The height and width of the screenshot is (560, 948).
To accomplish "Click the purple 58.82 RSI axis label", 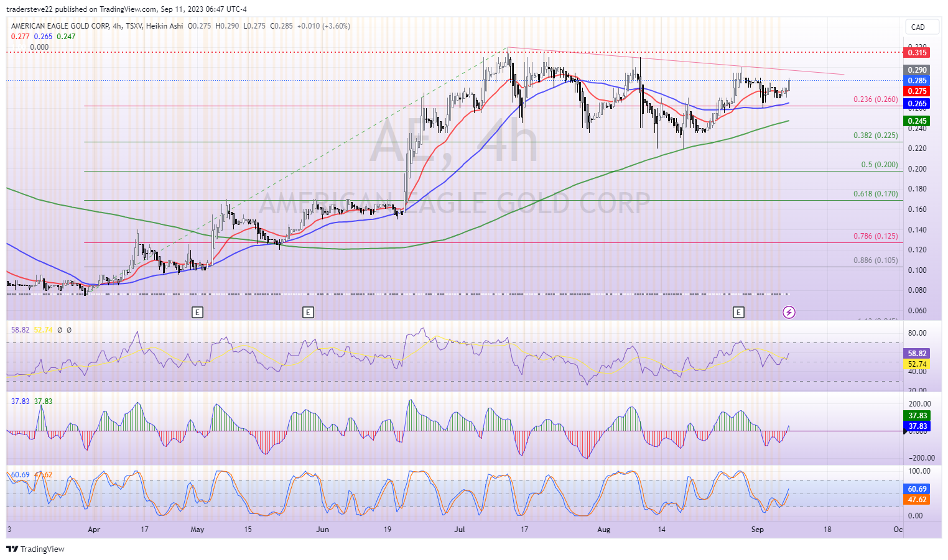I will (x=917, y=353).
